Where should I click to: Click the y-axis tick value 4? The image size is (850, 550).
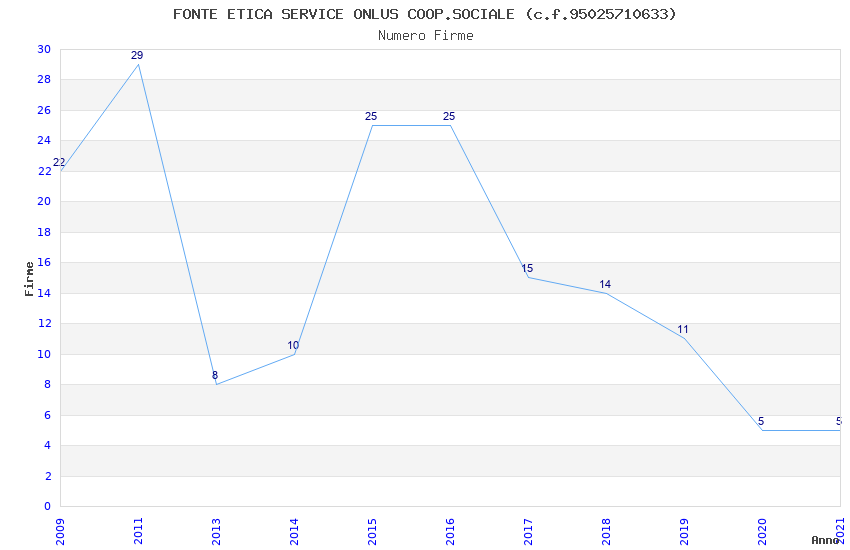click(x=48, y=445)
